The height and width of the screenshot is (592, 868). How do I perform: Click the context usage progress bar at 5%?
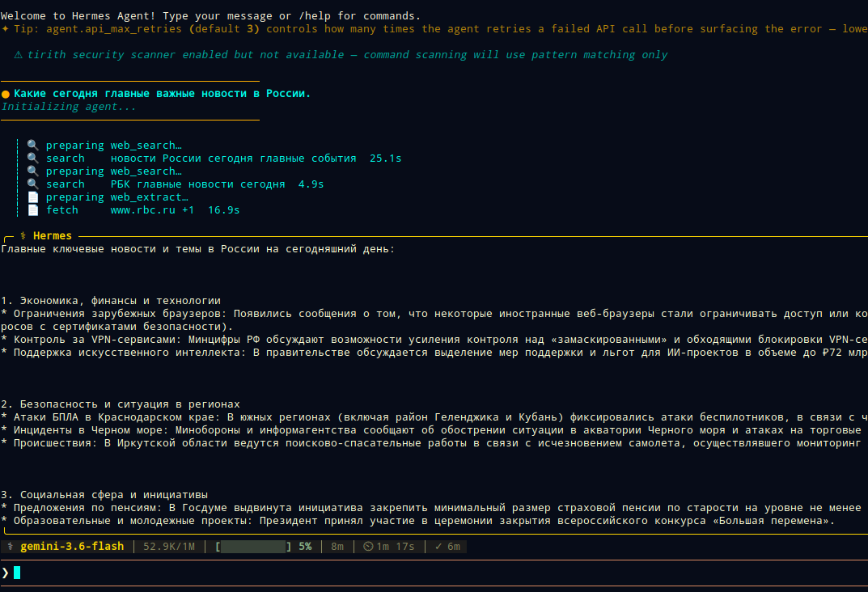click(x=253, y=547)
